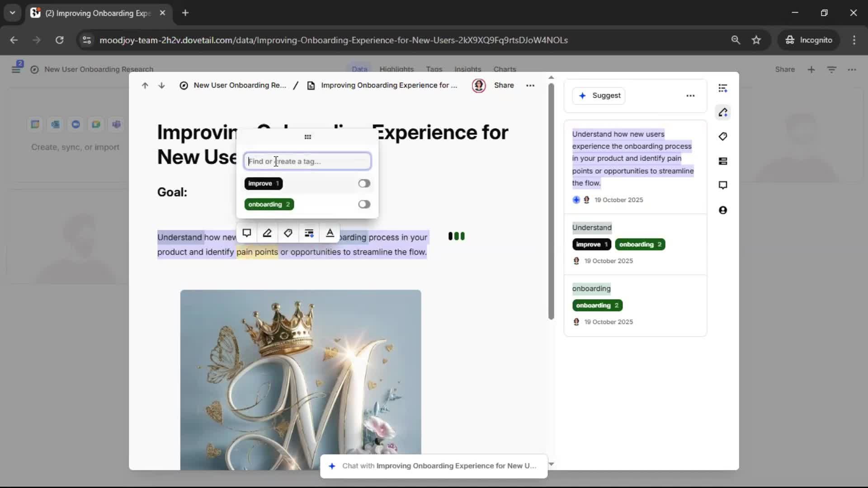Open the tags panel in right sidebar

[x=723, y=136]
